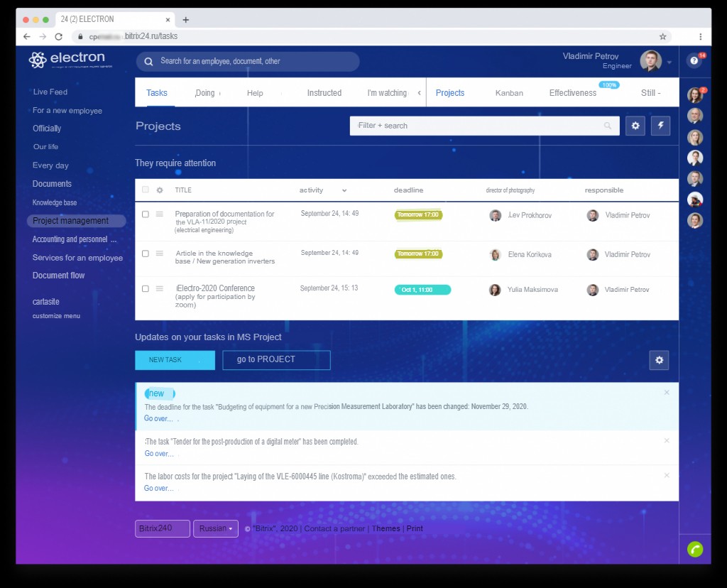The image size is (727, 588).
Task: Open the MS Project updates gear settings
Action: [659, 360]
